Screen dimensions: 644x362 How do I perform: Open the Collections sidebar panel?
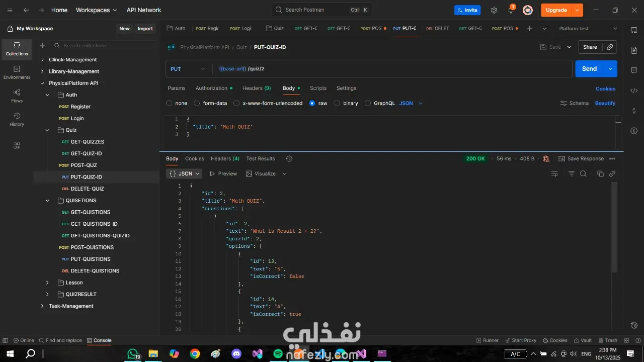point(17,49)
